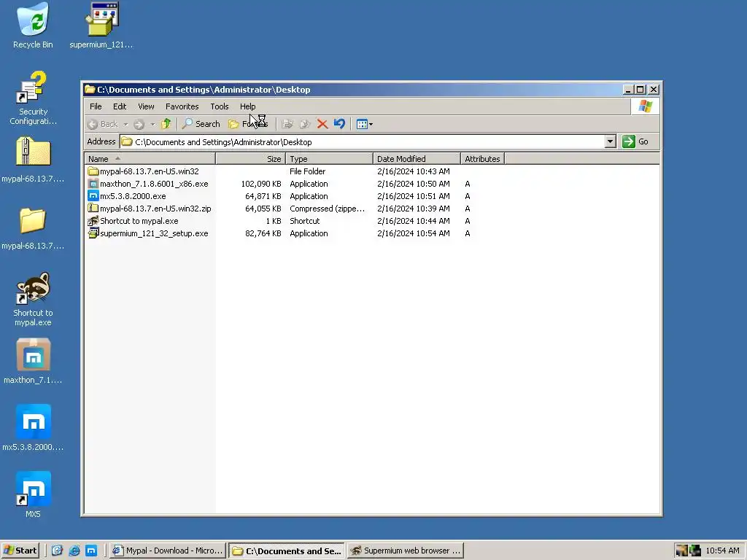The image size is (747, 560).
Task: Click the 10:54 AM system clock
Action: tap(722, 551)
